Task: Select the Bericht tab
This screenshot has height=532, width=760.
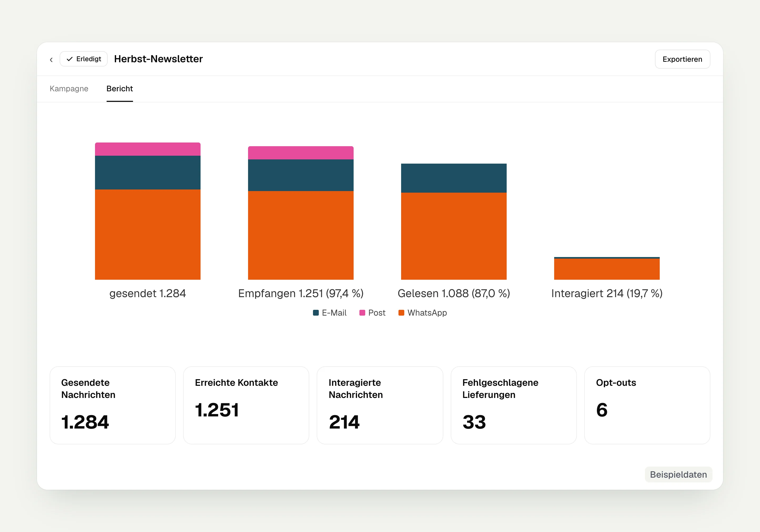Action: click(120, 89)
